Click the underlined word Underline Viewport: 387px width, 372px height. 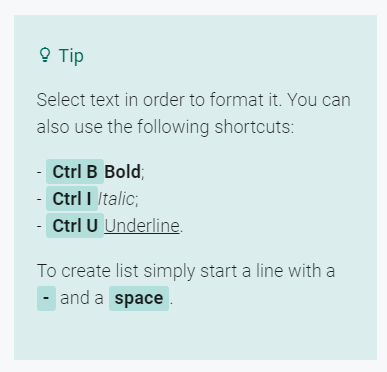142,226
